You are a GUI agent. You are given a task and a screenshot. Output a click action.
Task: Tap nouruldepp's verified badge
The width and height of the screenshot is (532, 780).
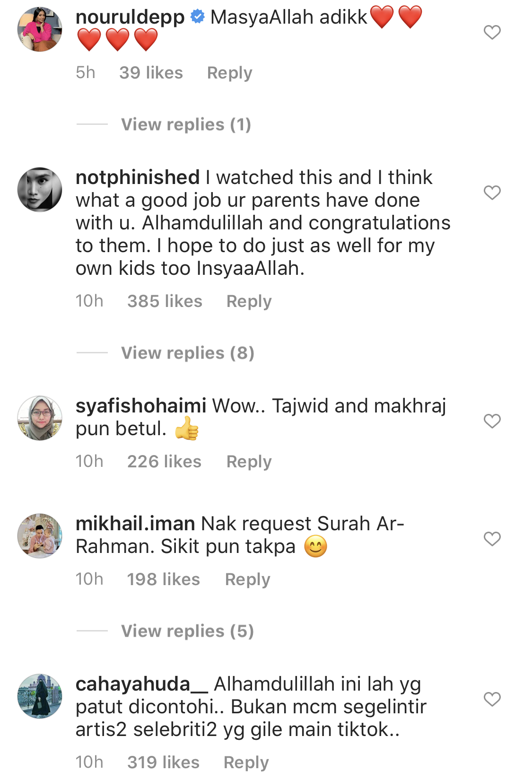pyautogui.click(x=197, y=18)
